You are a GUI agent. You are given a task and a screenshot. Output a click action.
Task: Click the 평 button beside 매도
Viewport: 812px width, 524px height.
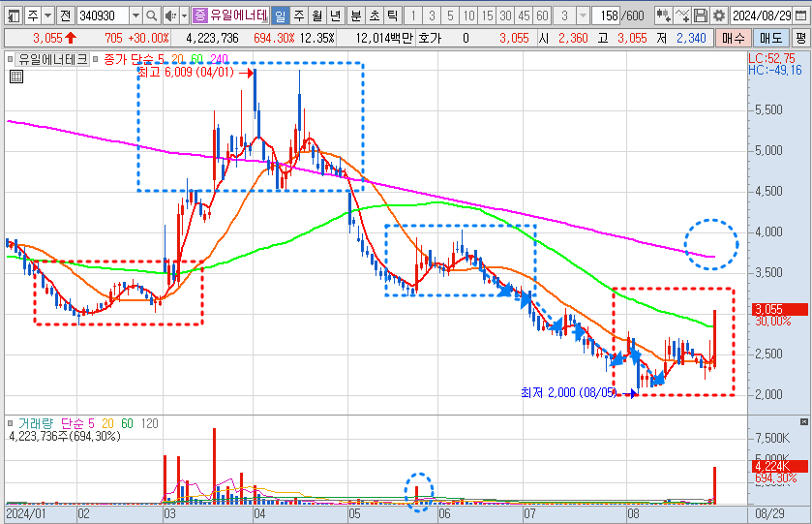[x=800, y=39]
